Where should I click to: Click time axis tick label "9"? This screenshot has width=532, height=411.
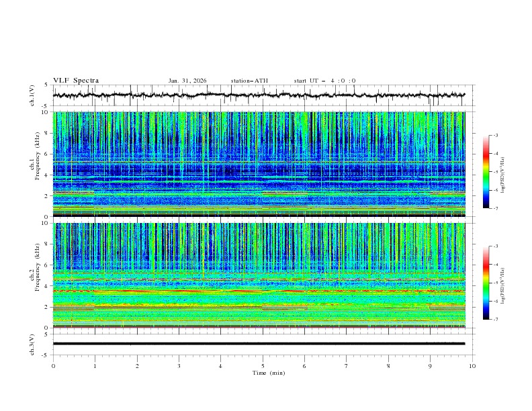click(430, 366)
